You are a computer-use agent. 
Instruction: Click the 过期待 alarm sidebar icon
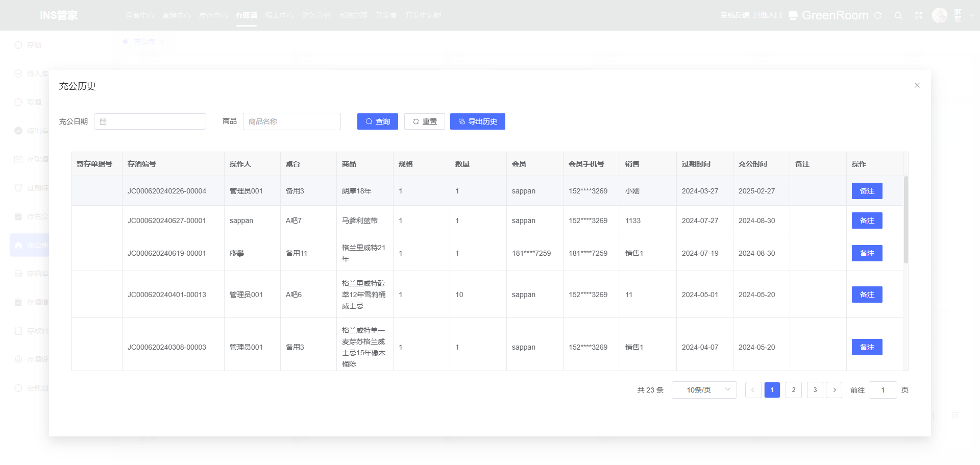coord(18,188)
